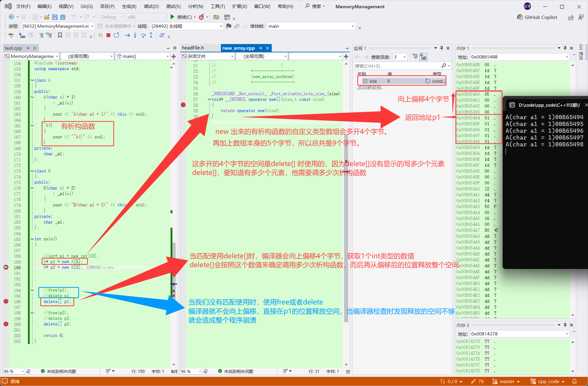Viewport: 588px width, 386px height.
Task: Click the Restart debugging icon
Action: pyautogui.click(x=116, y=35)
